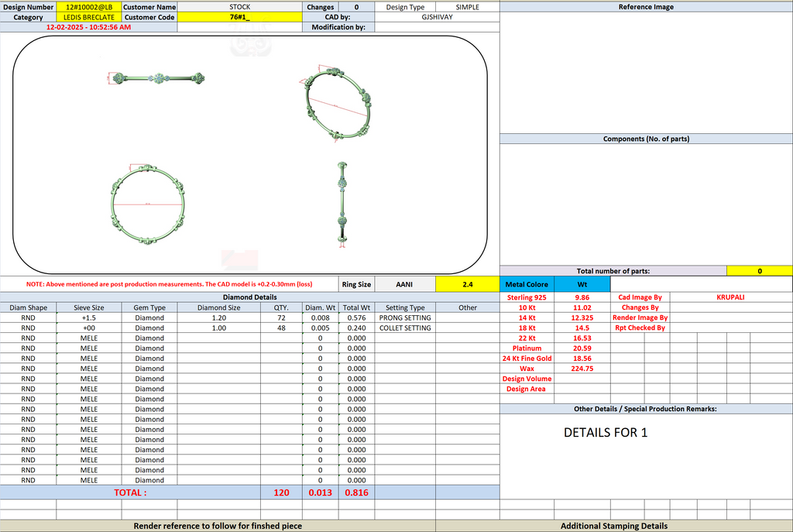Click the Changes By label

[x=640, y=307]
